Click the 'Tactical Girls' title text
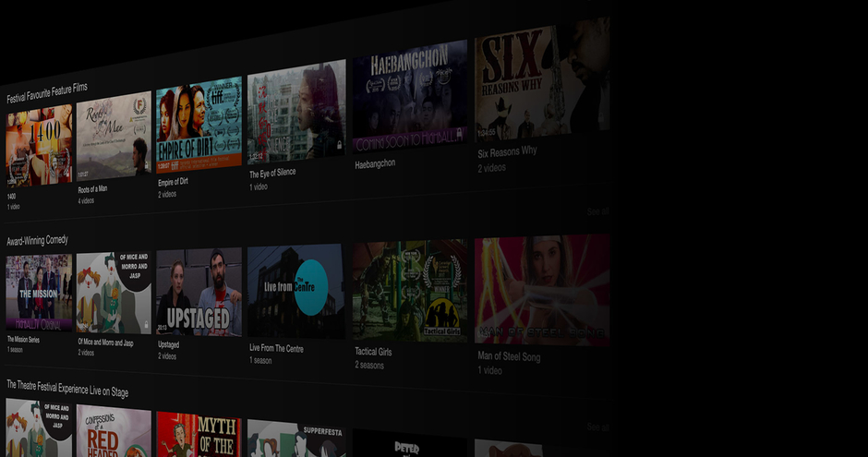The image size is (868, 457). (x=373, y=352)
